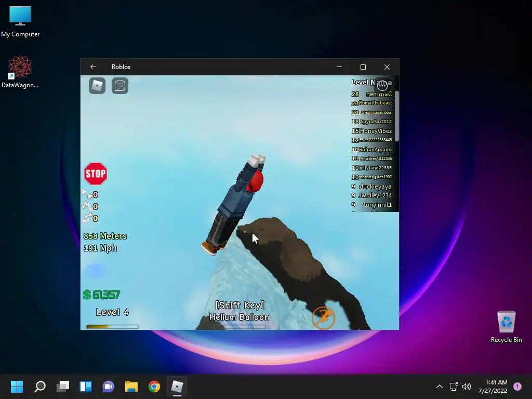This screenshot has height=399, width=532.
Task: Click the third bone counter icon
Action: coord(87,218)
